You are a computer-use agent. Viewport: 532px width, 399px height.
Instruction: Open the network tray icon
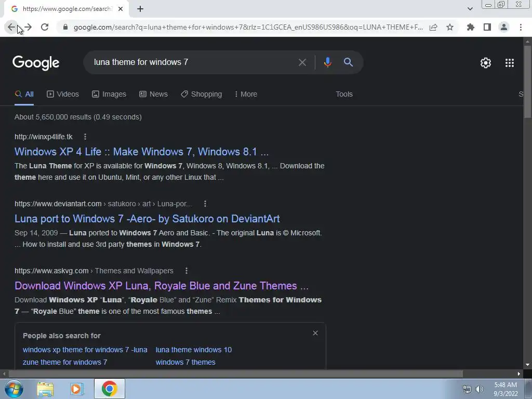pyautogui.click(x=467, y=389)
